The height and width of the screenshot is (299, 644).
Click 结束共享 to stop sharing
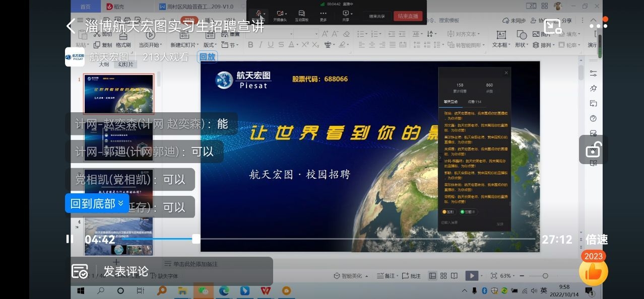pyautogui.click(x=376, y=16)
